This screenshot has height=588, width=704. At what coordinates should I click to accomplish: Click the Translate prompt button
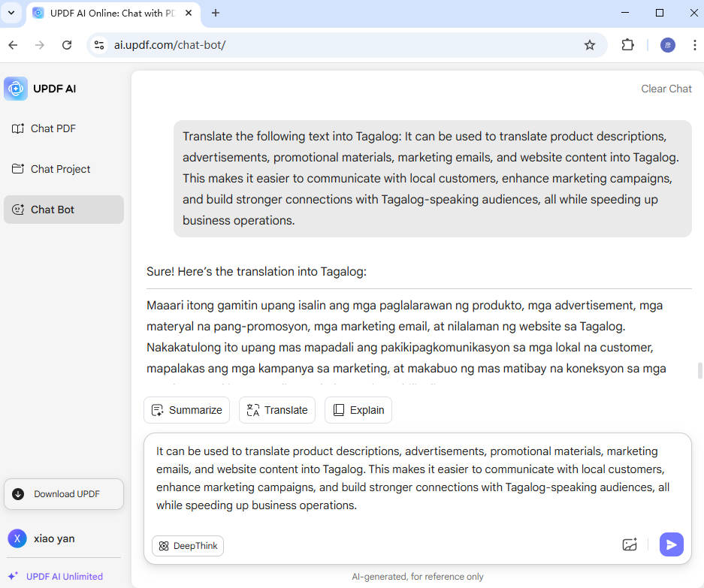coord(277,410)
